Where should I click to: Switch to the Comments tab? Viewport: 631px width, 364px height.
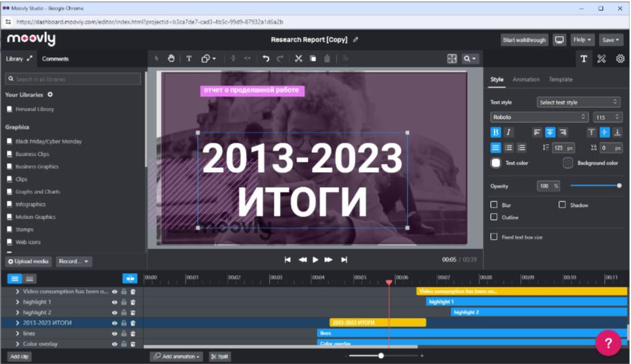coord(55,59)
